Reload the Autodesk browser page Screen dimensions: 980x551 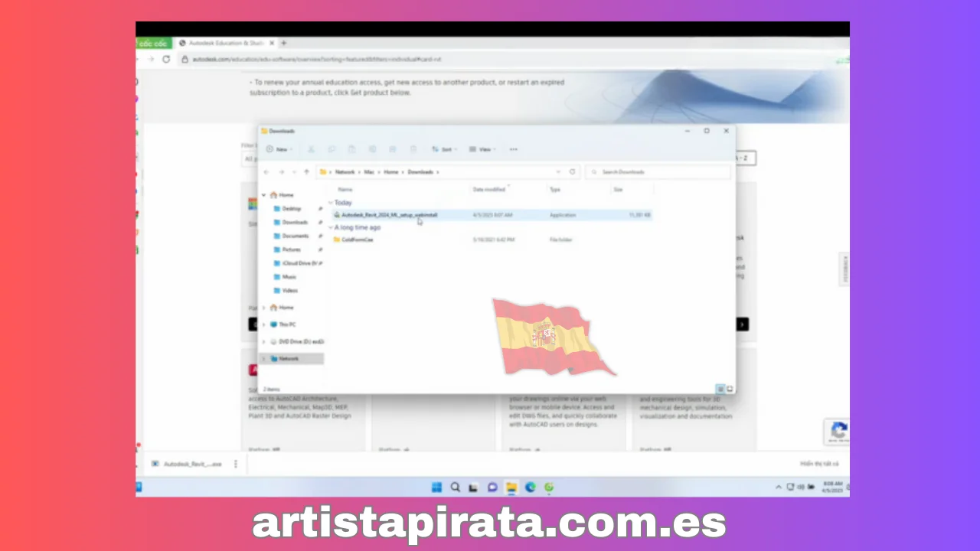166,59
